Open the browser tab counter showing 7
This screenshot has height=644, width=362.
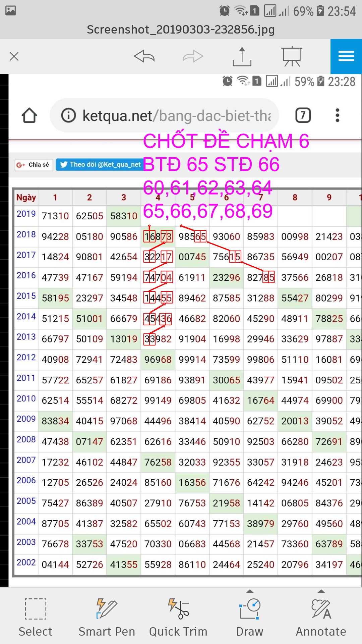pos(303,116)
